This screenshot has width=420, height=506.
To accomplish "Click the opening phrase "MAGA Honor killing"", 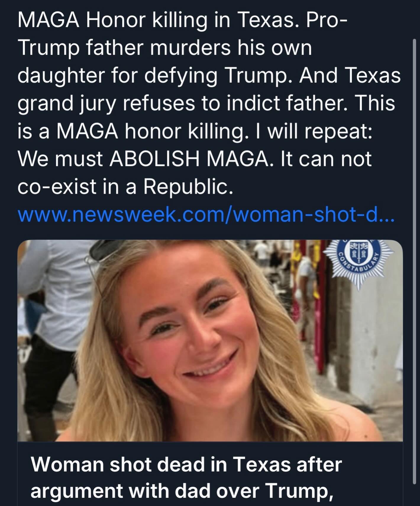I will point(112,21).
